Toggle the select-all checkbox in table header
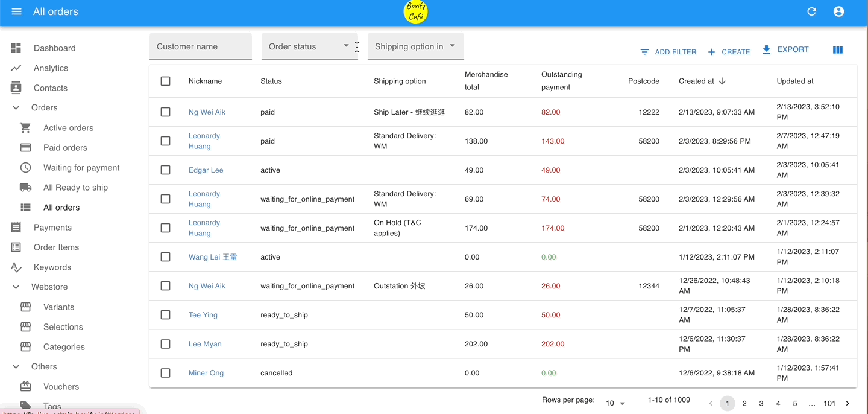868x414 pixels. (166, 81)
